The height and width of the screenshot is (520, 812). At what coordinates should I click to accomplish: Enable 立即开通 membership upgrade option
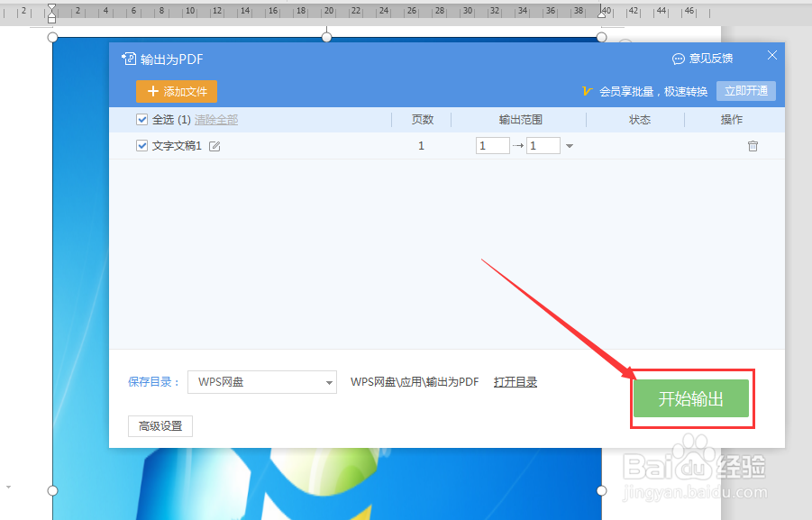click(x=746, y=90)
